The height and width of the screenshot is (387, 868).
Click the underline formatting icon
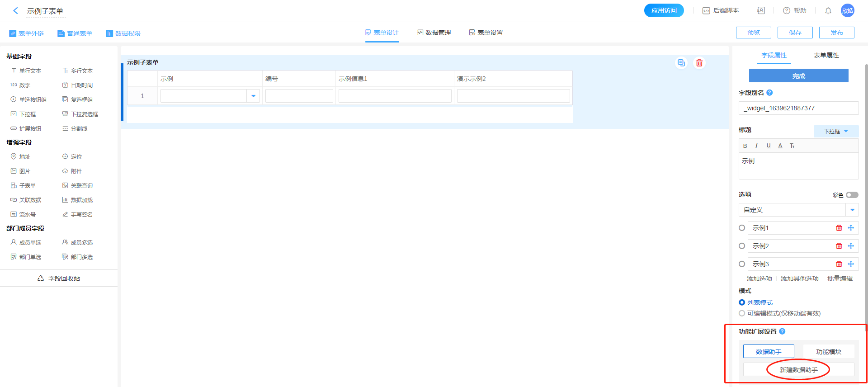pos(769,146)
